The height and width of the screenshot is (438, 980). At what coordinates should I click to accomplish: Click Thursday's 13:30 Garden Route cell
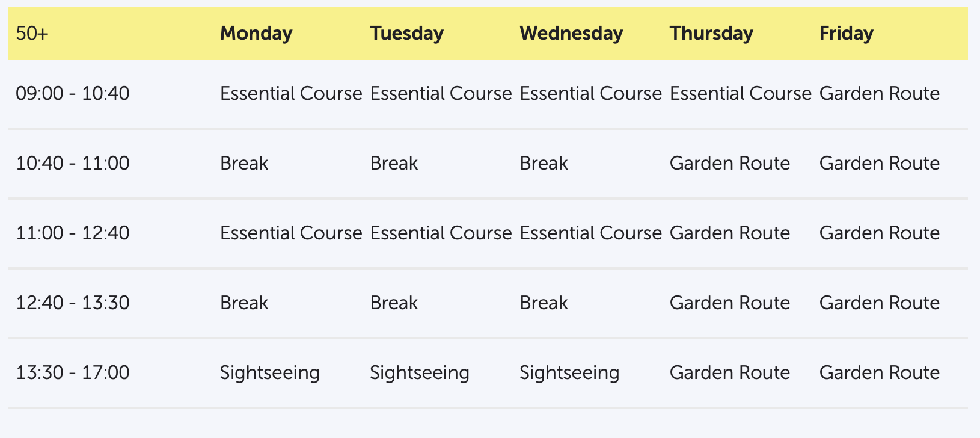tap(729, 372)
